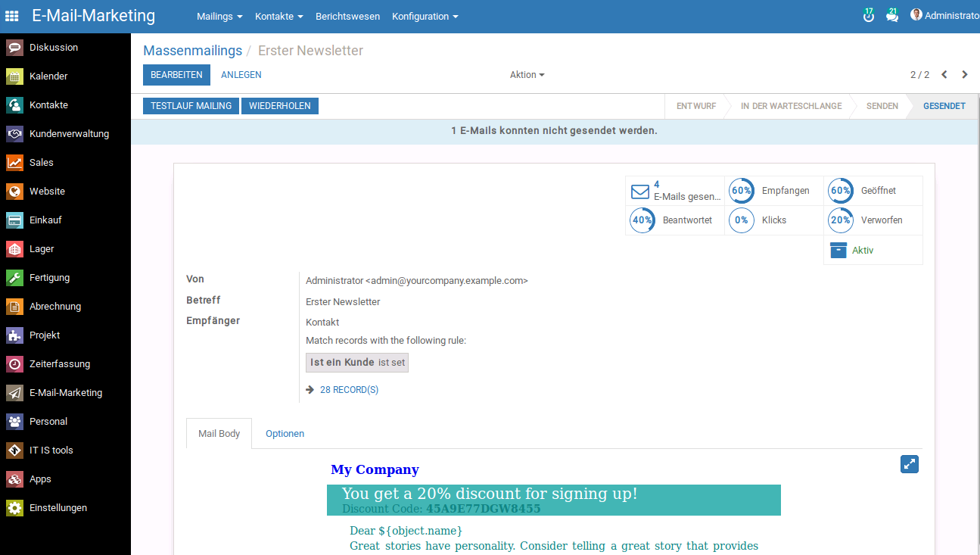Expand the Aktion dropdown
This screenshot has width=980, height=555.
pyautogui.click(x=527, y=75)
